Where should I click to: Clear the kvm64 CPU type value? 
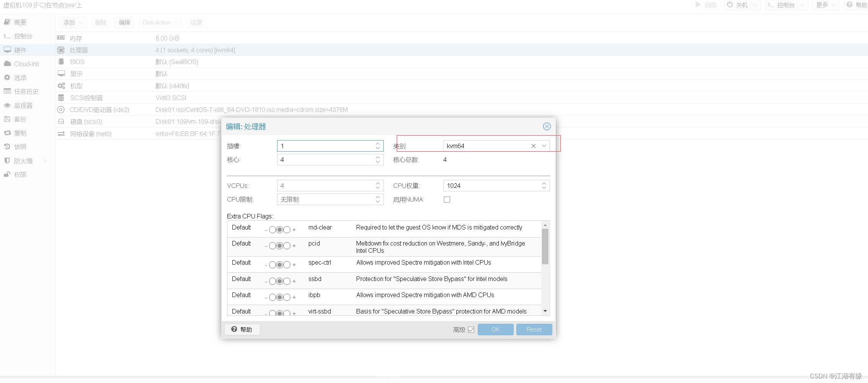click(534, 146)
